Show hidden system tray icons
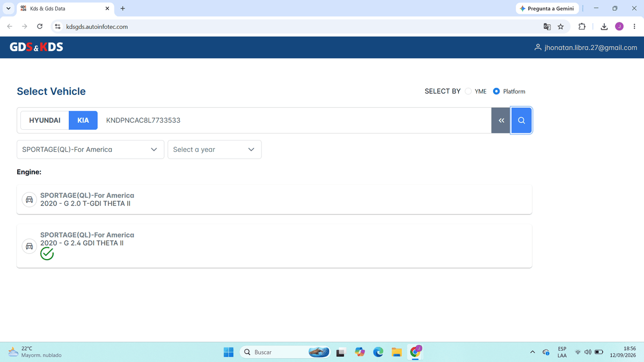This screenshot has width=644, height=362. [532, 352]
